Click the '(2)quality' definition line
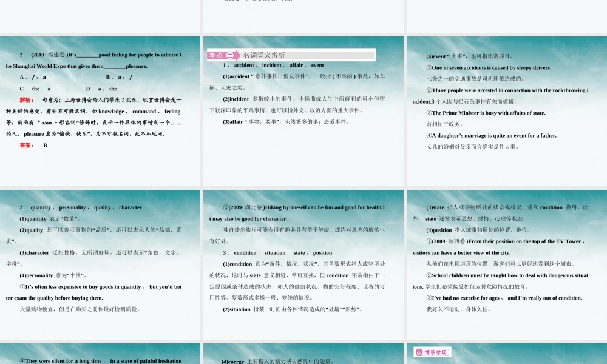Viewport: 607px width, 364px height. click(x=93, y=235)
